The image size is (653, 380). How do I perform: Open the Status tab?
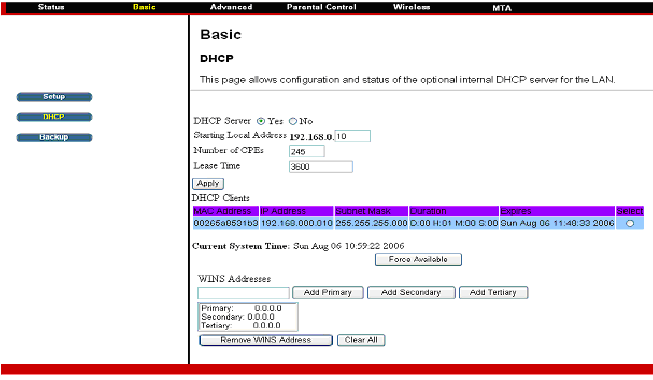(51, 7)
